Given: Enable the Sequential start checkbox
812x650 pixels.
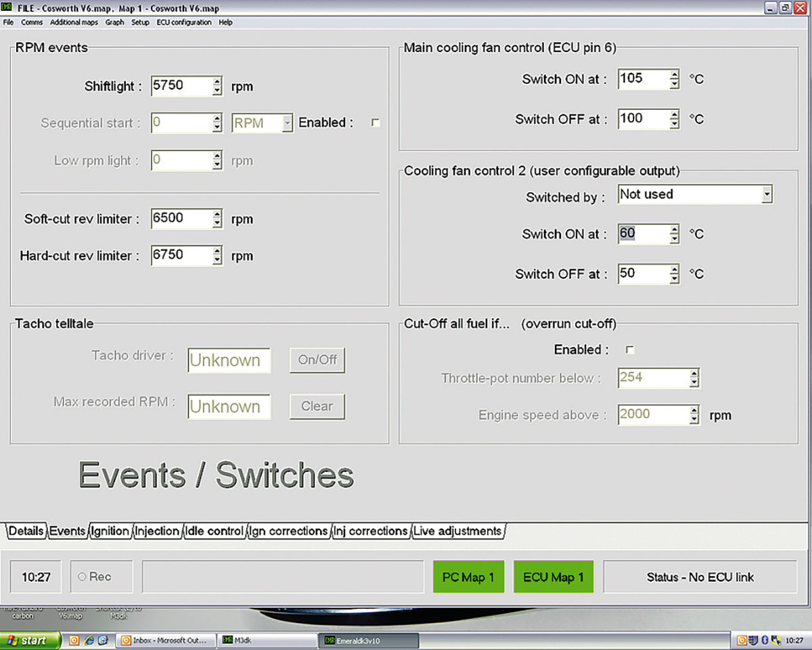Looking at the screenshot, I should tap(376, 123).
